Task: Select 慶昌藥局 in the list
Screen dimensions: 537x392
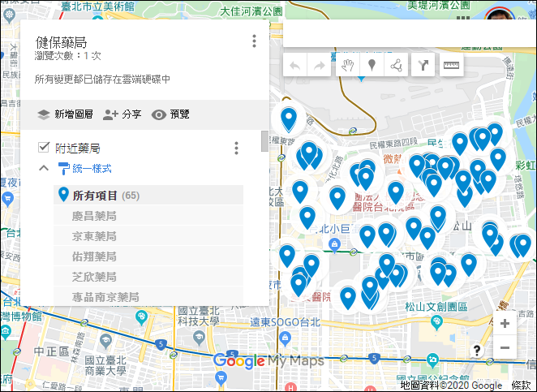Action: (148, 216)
